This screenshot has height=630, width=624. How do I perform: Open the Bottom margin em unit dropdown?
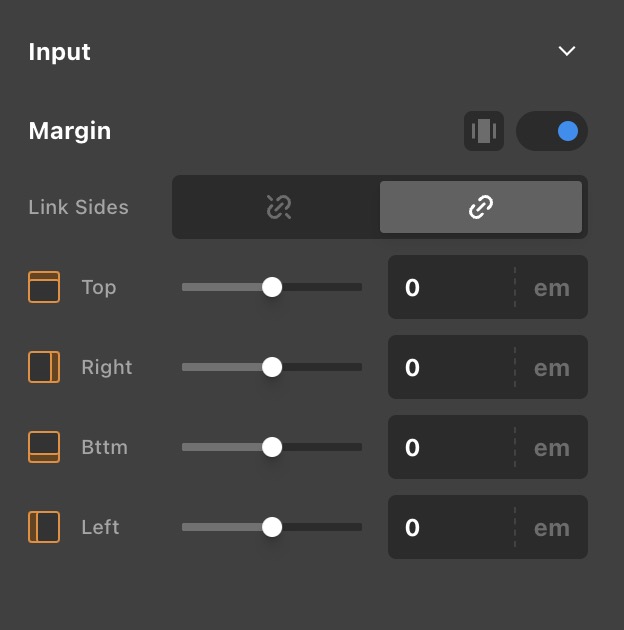tap(551, 448)
